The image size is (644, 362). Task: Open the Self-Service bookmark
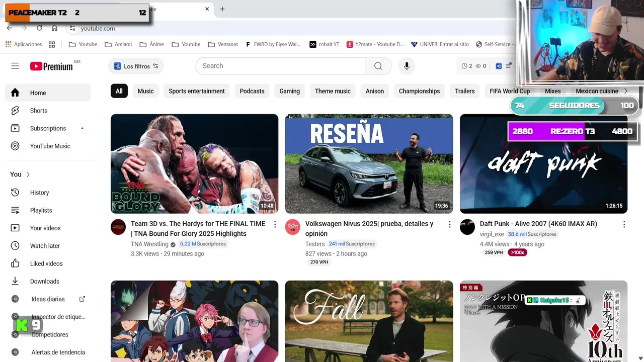(495, 44)
